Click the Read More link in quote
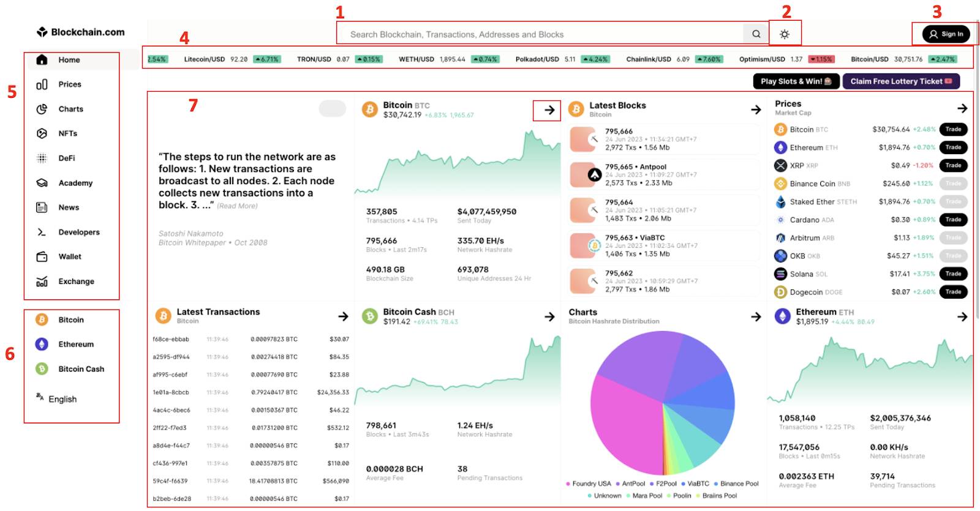Viewport: 980px width, 511px height. tap(237, 206)
